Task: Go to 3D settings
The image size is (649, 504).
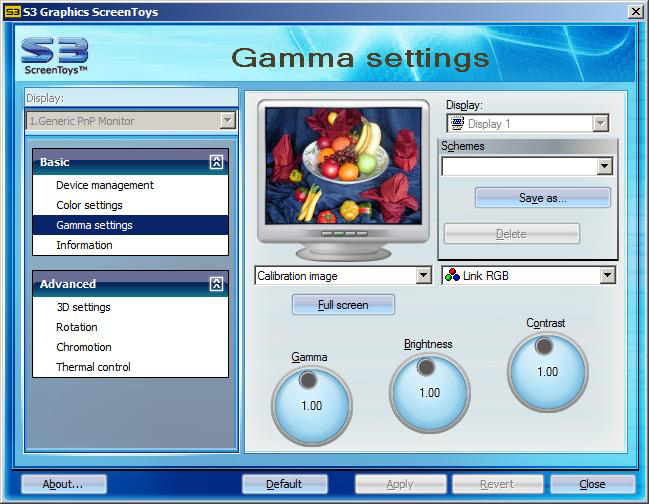Action: [x=83, y=307]
